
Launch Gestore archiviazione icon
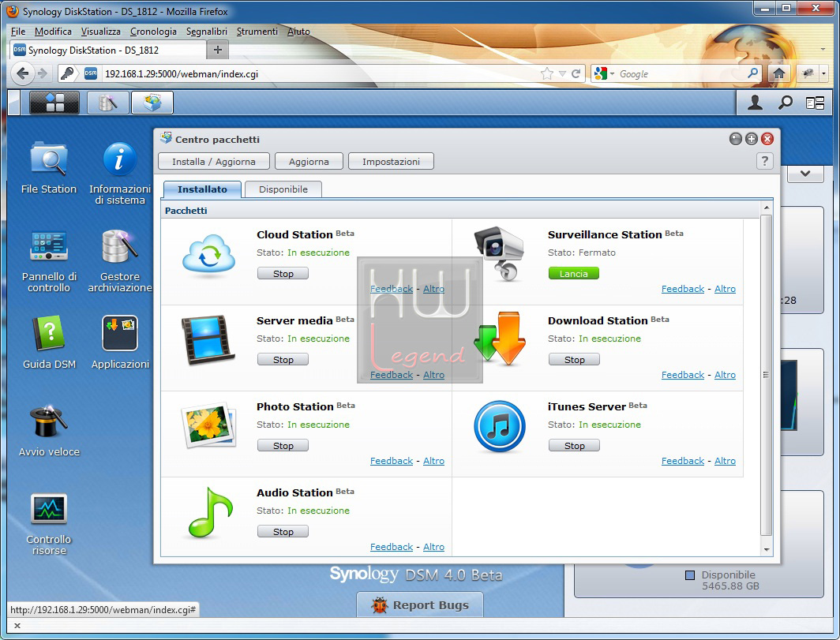119,246
